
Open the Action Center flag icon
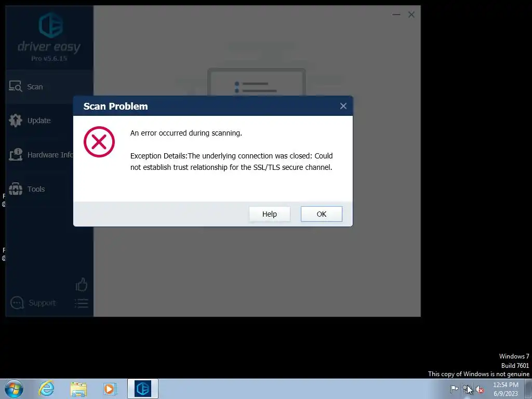[454, 389]
